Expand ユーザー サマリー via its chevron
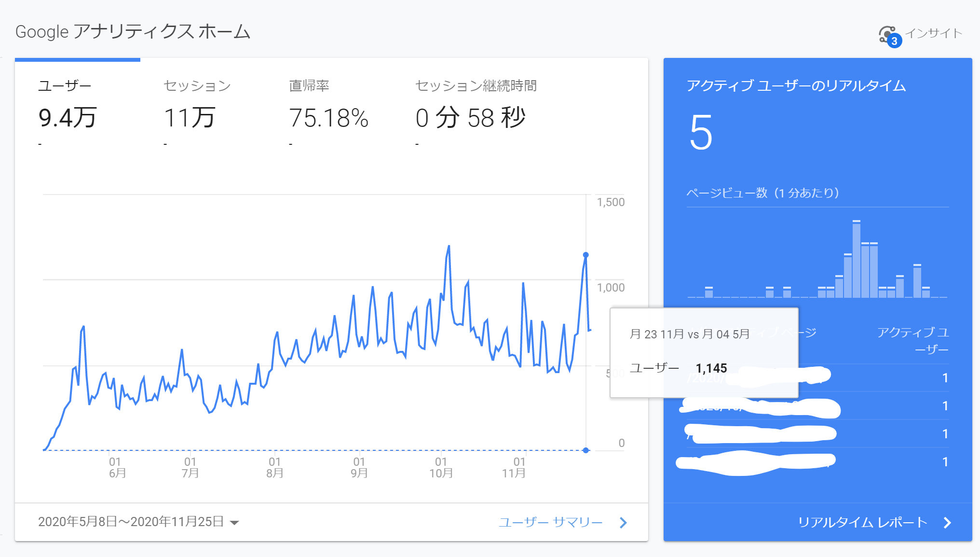This screenshot has width=980, height=557. click(624, 523)
